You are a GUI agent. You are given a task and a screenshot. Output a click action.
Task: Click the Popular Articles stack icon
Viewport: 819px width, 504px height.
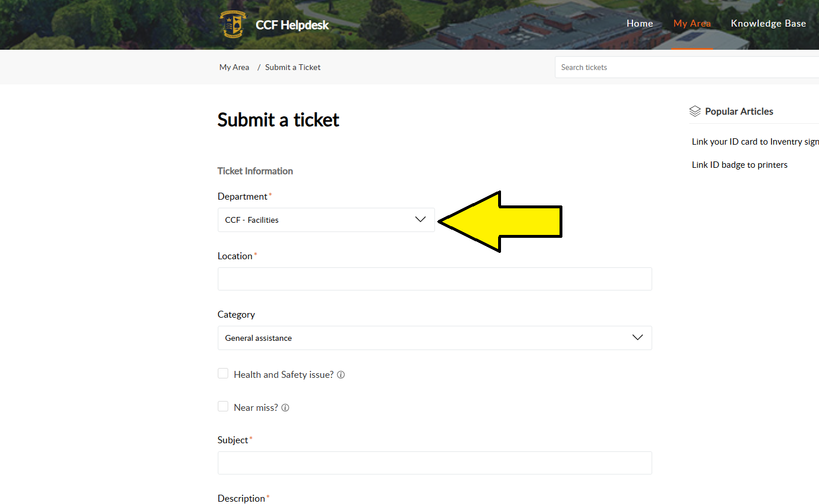click(x=695, y=111)
